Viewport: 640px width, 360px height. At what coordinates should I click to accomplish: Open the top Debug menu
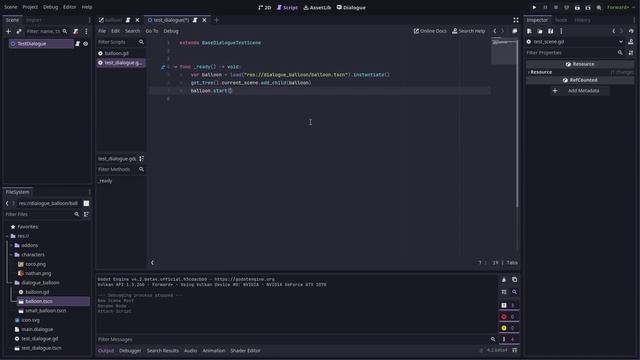(51, 7)
